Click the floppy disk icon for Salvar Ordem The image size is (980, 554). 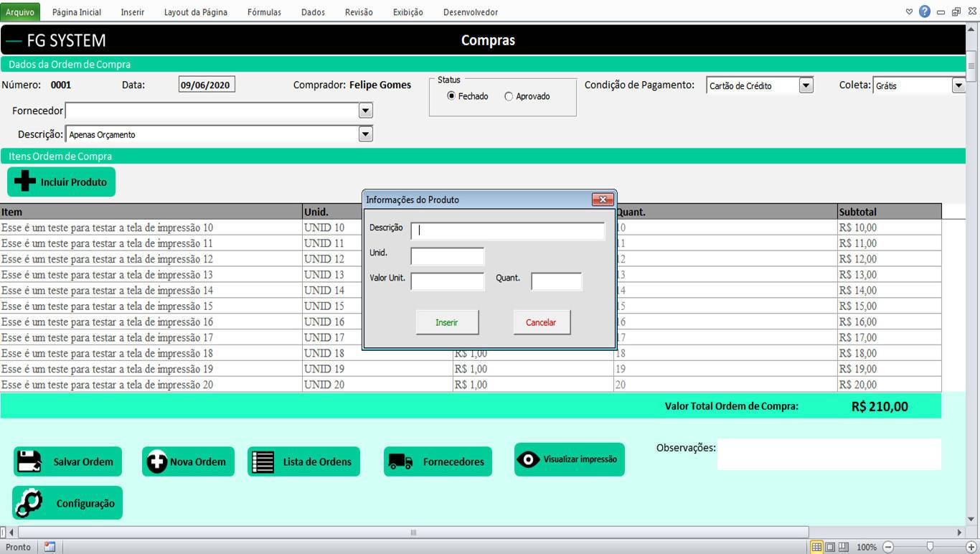31,461
